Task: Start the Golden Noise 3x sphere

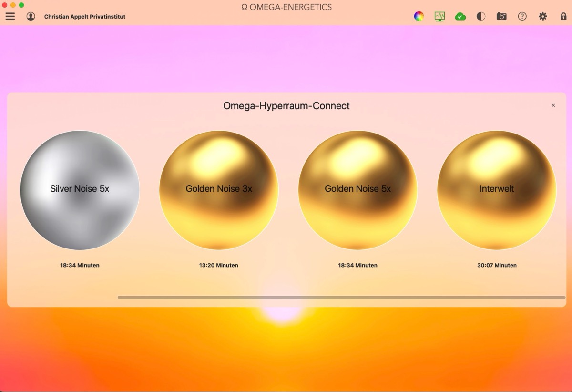Action: [219, 190]
